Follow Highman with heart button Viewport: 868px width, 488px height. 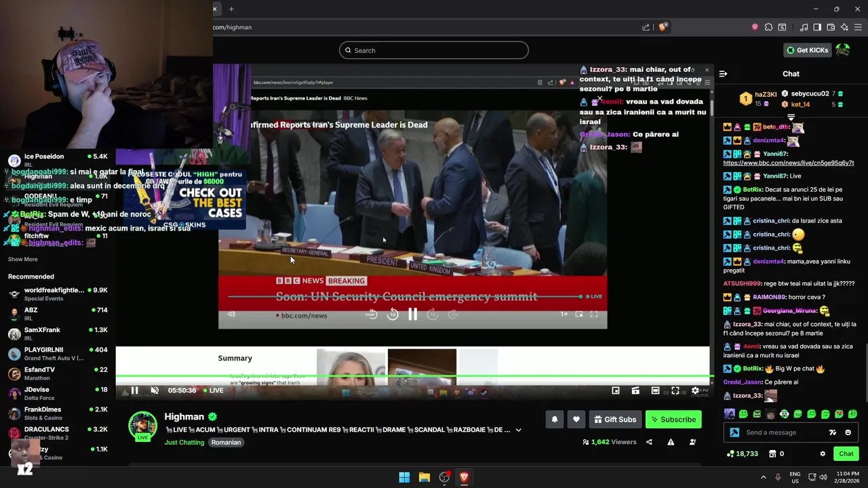pos(576,420)
